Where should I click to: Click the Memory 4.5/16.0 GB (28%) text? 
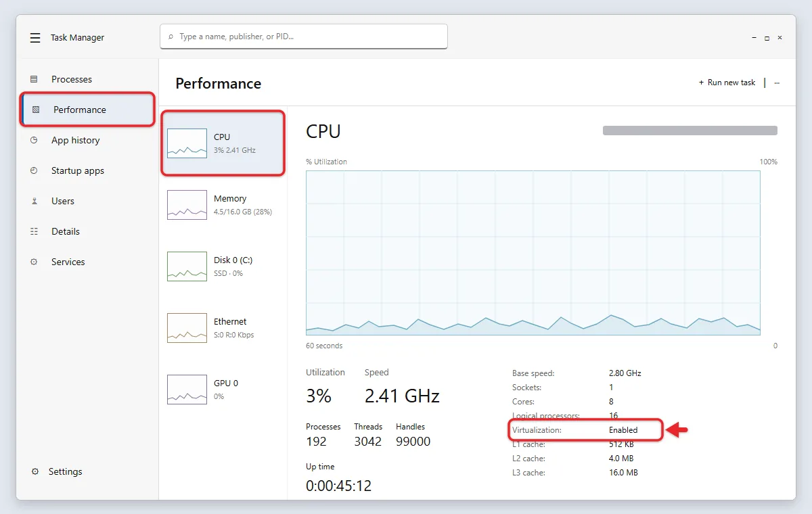[x=243, y=212]
